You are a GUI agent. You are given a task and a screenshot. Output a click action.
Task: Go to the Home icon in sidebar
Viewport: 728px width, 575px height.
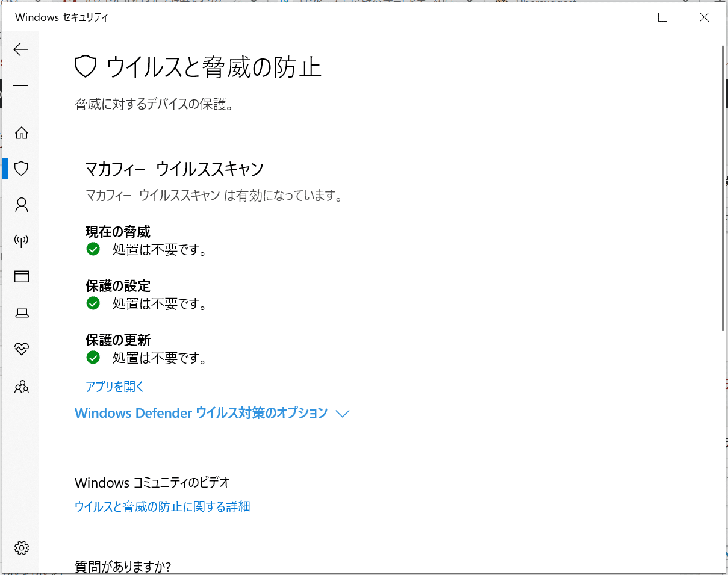click(x=22, y=133)
